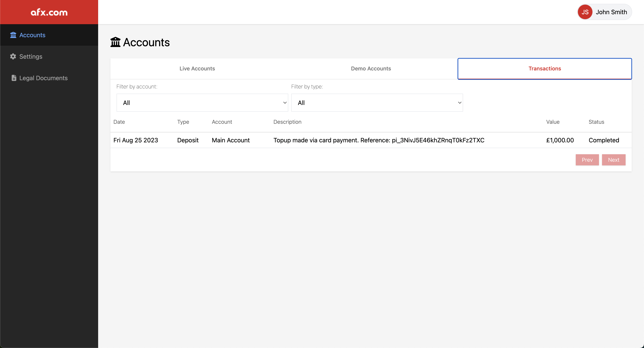Image resolution: width=644 pixels, height=348 pixels.
Task: Expand the type filter chevron
Action: tap(459, 103)
